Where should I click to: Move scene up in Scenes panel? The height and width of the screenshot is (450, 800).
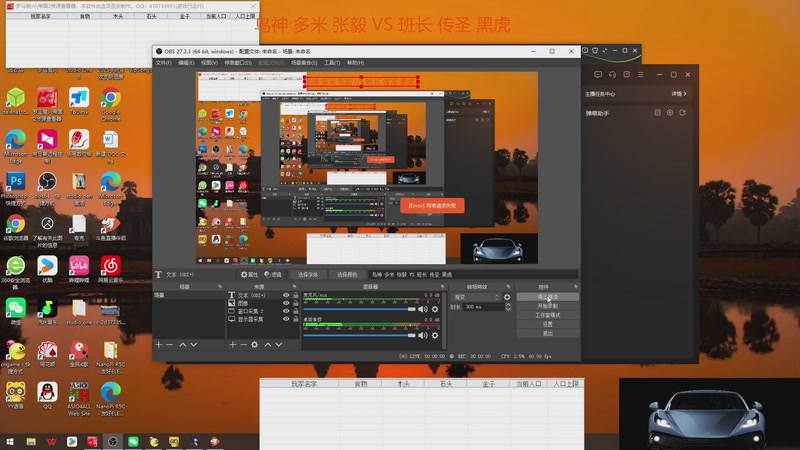(x=183, y=345)
